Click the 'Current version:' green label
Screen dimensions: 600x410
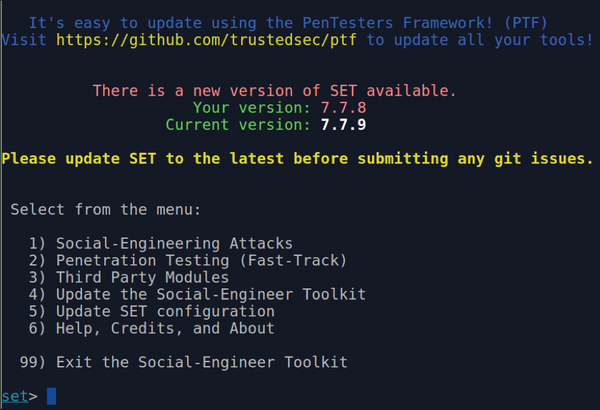238,125
